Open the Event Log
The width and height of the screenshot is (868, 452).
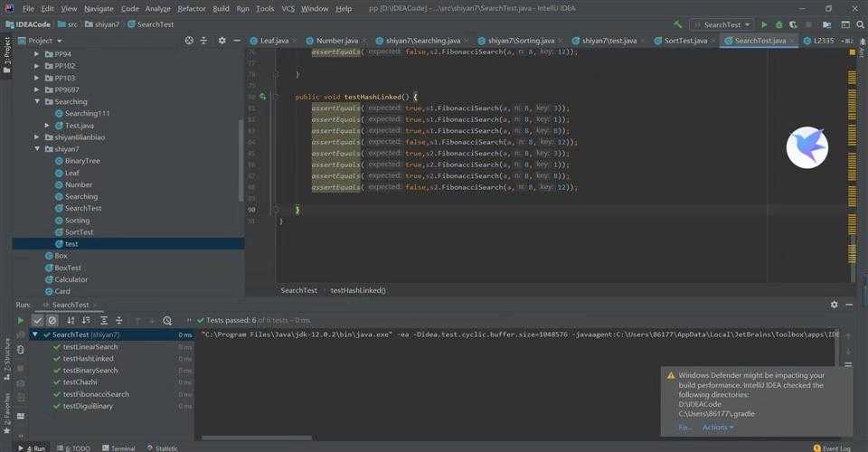point(832,448)
